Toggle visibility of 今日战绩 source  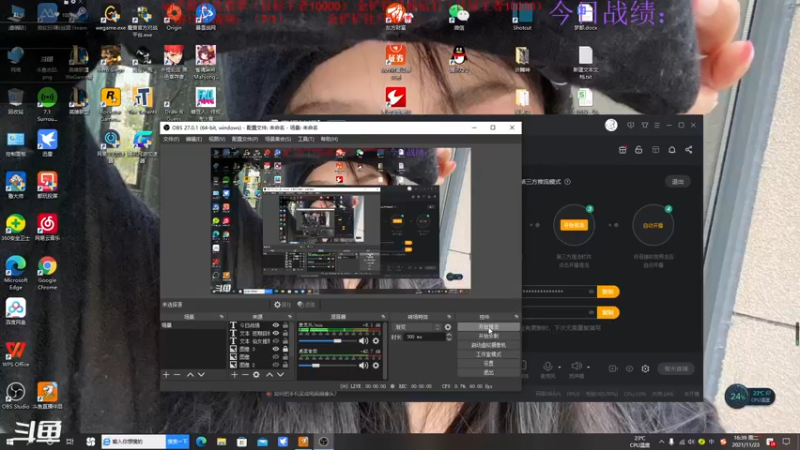tap(276, 326)
